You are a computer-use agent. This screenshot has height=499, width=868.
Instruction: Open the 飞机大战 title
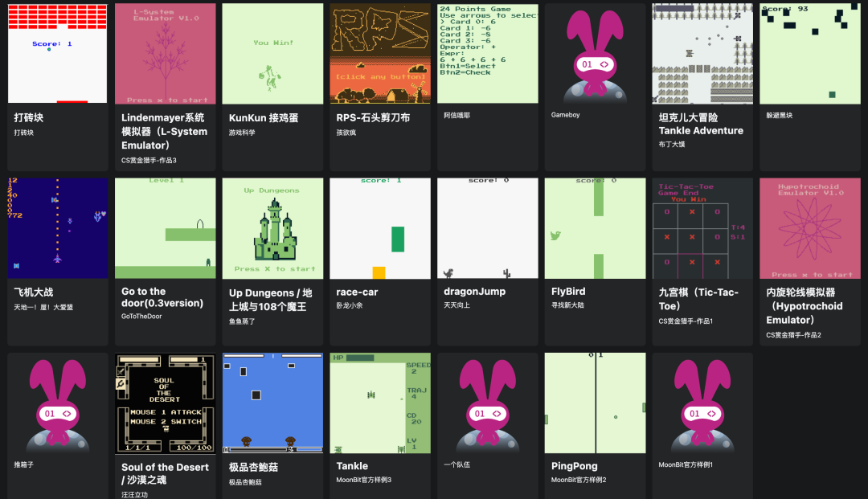(x=33, y=292)
